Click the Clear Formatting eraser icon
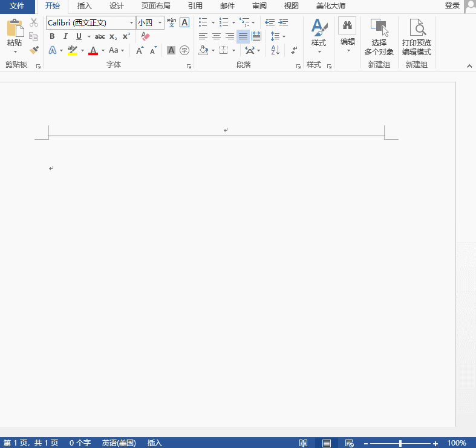The width and height of the screenshot is (476, 448). point(145,36)
